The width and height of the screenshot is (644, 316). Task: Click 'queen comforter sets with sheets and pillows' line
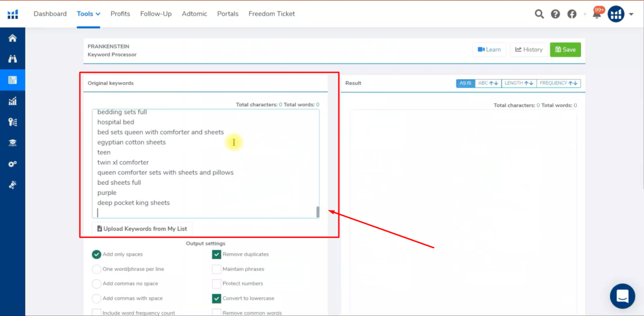coord(165,172)
